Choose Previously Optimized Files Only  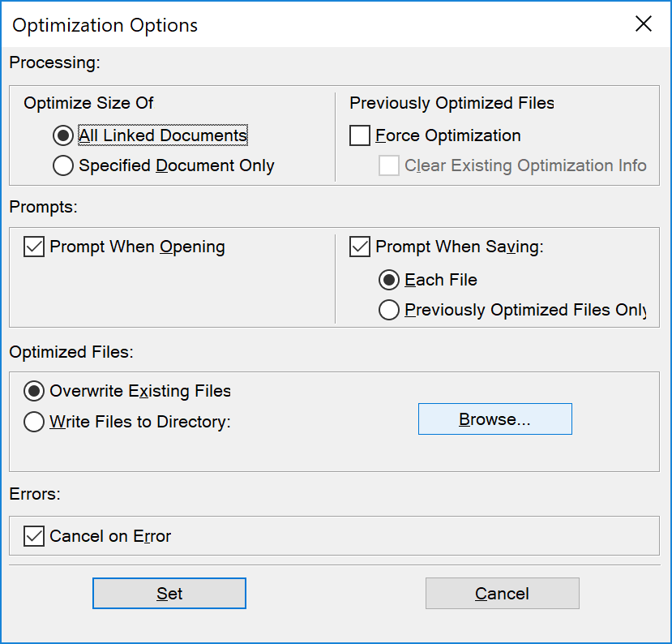(x=389, y=309)
